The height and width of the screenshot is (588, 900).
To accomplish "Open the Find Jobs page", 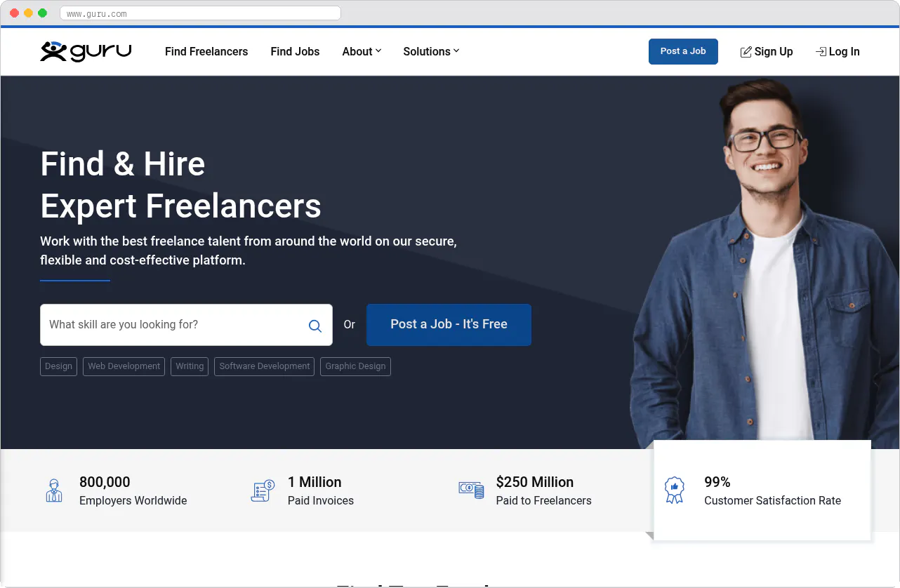I will [295, 51].
